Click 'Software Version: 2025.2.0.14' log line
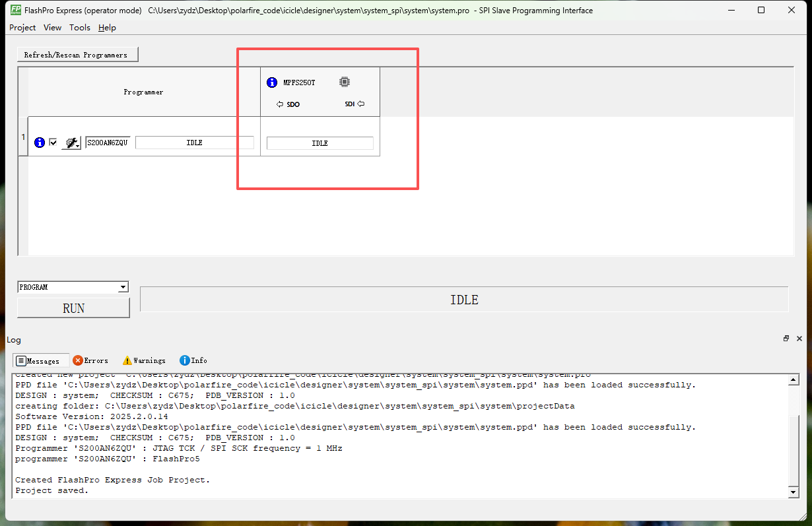 click(92, 416)
